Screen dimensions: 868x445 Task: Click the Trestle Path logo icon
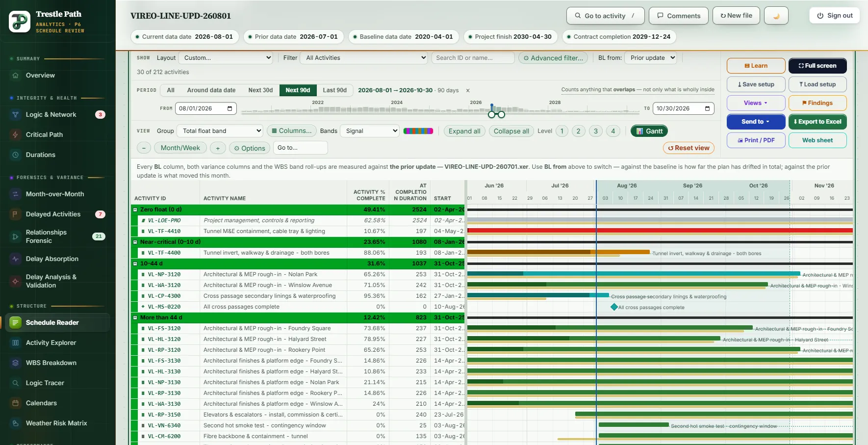20,22
